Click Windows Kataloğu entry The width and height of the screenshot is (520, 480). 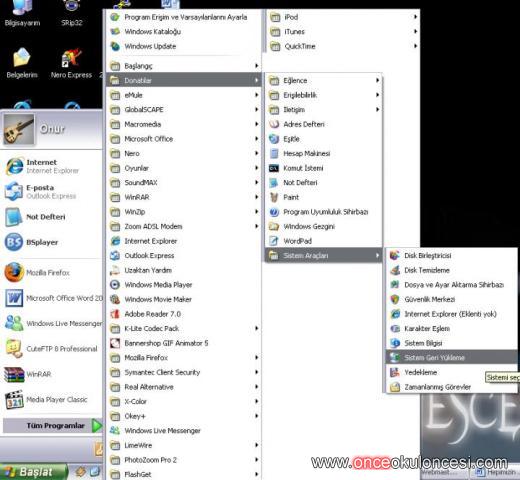(184, 31)
